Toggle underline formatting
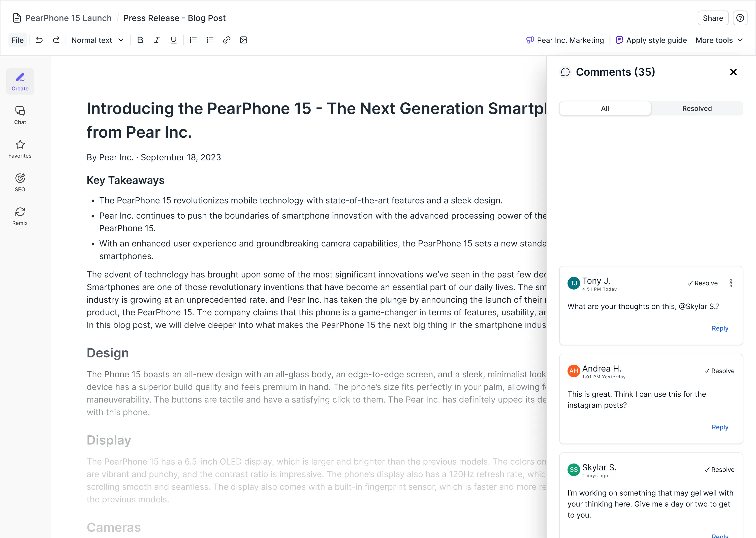This screenshot has width=756, height=538. [x=173, y=40]
